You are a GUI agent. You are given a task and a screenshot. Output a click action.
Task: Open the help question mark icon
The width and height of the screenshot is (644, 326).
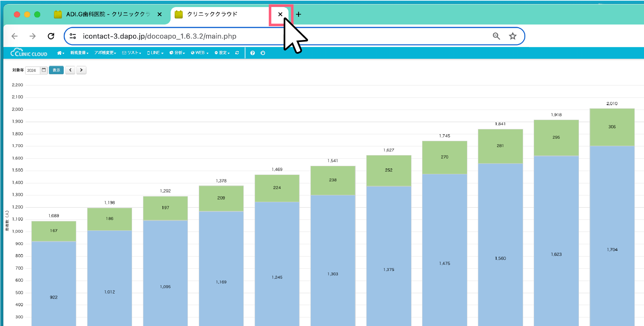tap(252, 53)
